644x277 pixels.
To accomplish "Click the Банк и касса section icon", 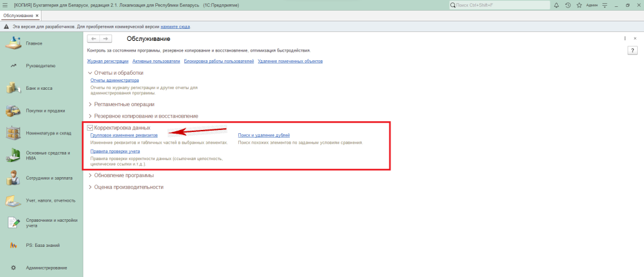I will (x=13, y=88).
